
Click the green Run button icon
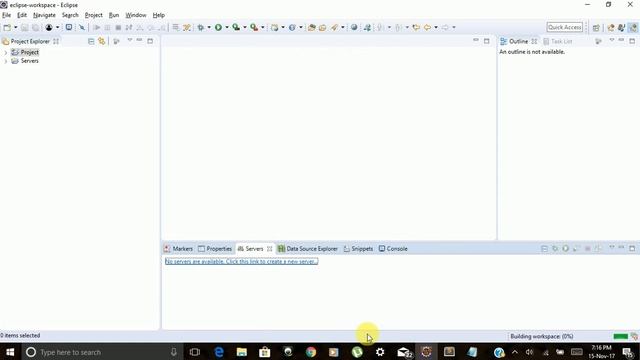pyautogui.click(x=218, y=27)
